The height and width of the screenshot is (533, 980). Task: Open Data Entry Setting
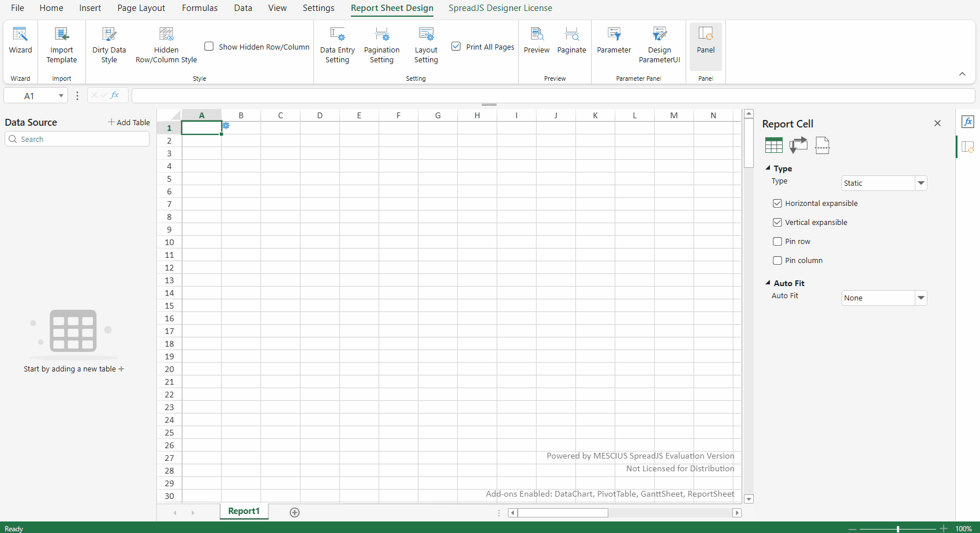point(338,44)
